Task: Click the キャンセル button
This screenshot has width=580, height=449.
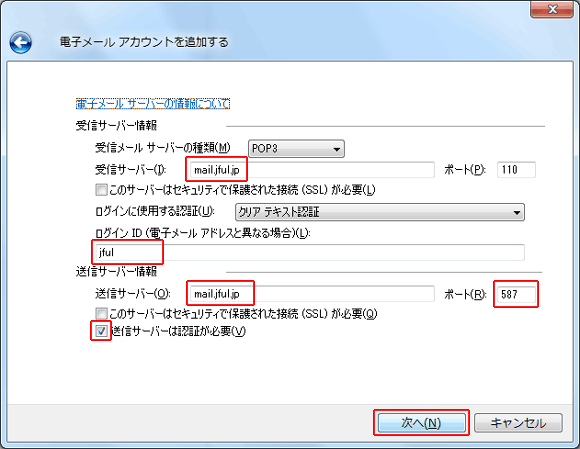Action: (519, 422)
